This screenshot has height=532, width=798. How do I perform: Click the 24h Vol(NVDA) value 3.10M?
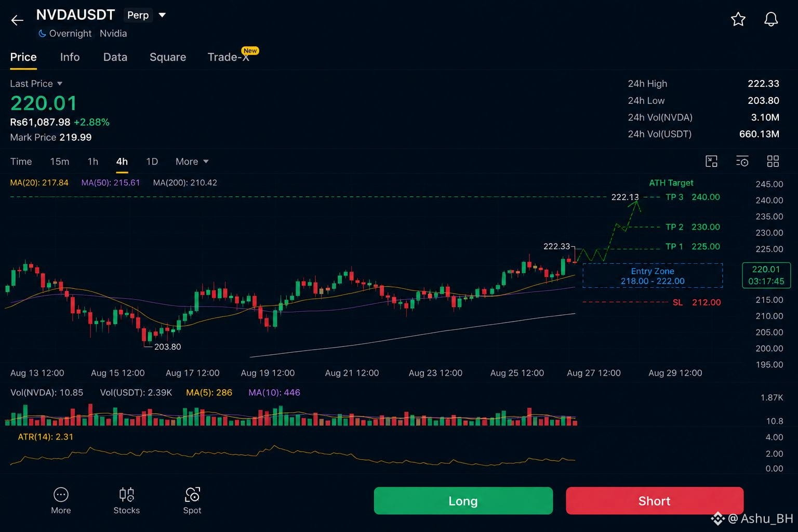coord(765,117)
